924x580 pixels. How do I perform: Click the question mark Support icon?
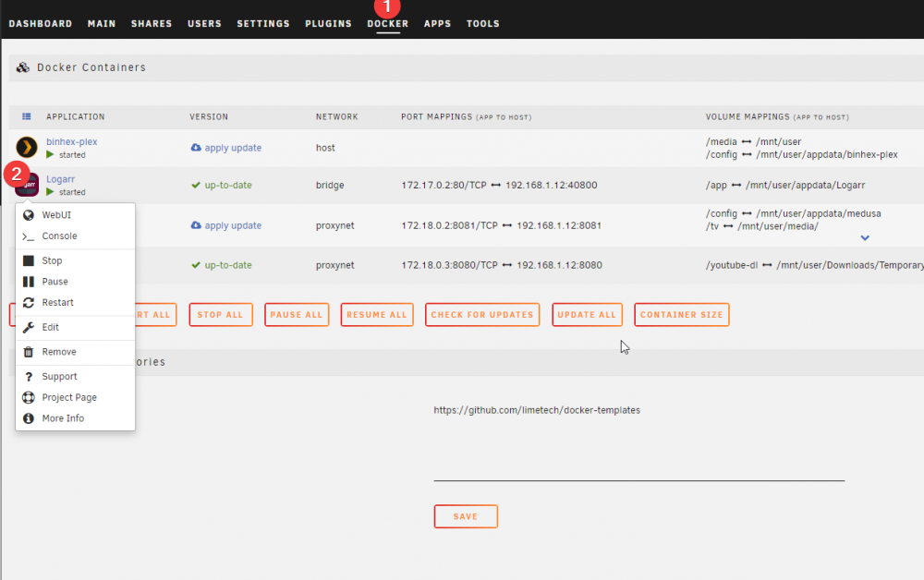click(29, 377)
